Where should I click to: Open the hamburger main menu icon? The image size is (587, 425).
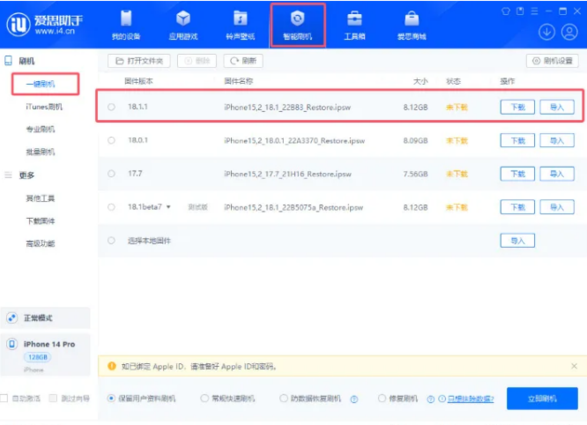click(534, 11)
